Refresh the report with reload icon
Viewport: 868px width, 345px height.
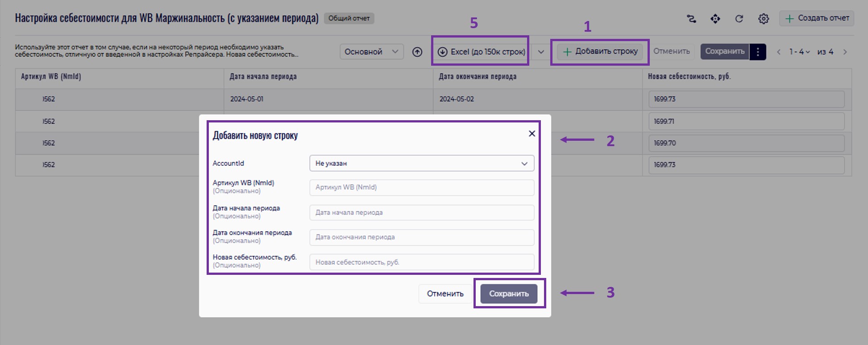739,19
